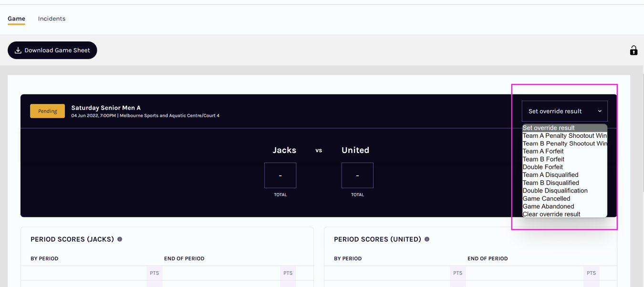Click the unlock padlock icon
The height and width of the screenshot is (287, 644).
[x=633, y=50]
